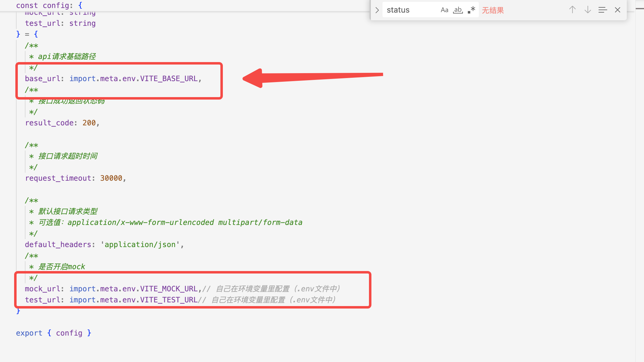Click the result_code value 200
Image resolution: width=644 pixels, height=362 pixels.
(89, 123)
